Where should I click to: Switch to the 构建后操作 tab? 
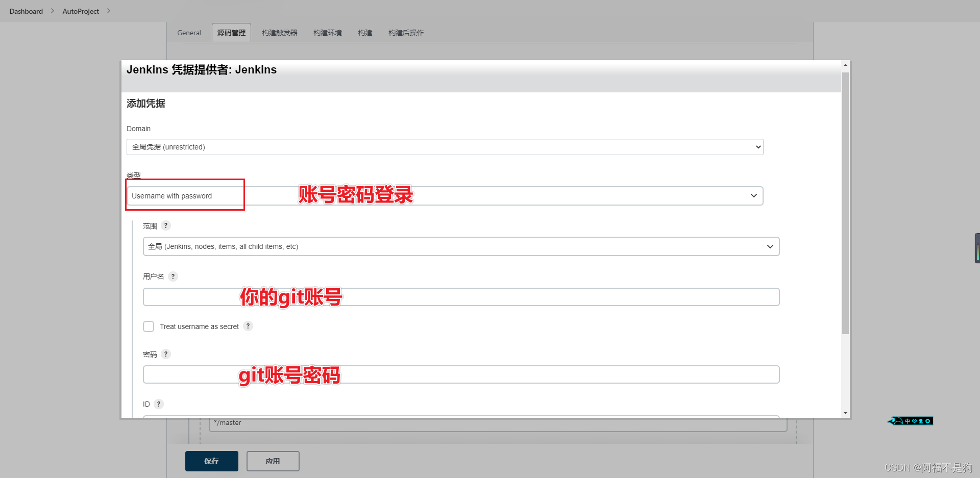[x=406, y=33]
